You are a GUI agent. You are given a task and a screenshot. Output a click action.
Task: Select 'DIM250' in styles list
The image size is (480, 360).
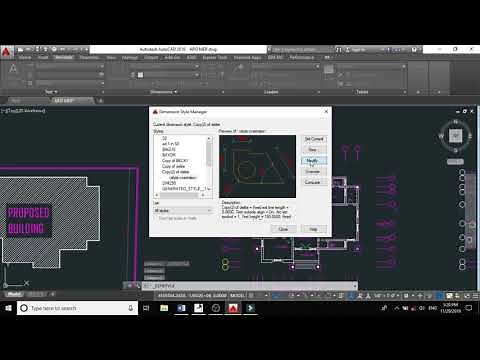(169, 183)
